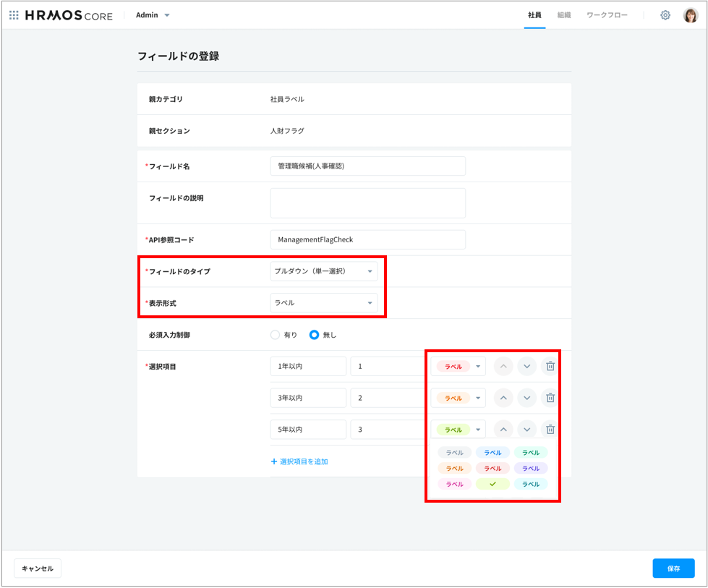Move the 3年以内 option up
This screenshot has width=708, height=588.
tap(503, 398)
